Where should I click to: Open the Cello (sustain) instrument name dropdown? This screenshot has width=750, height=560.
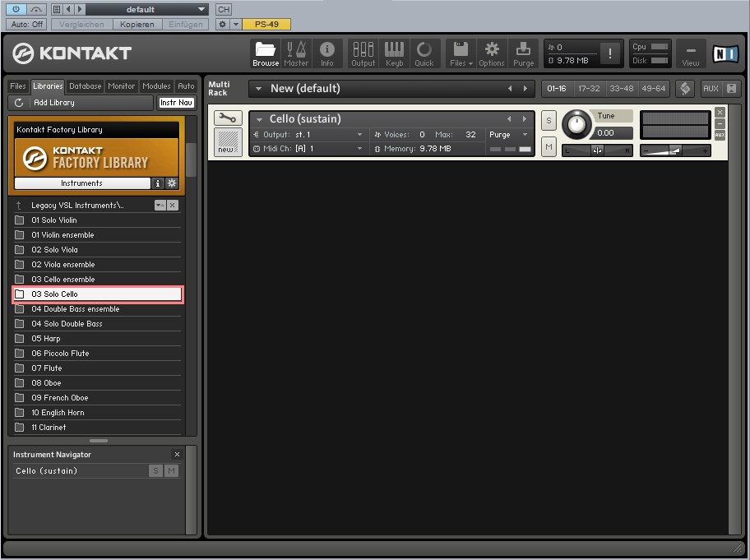[260, 119]
